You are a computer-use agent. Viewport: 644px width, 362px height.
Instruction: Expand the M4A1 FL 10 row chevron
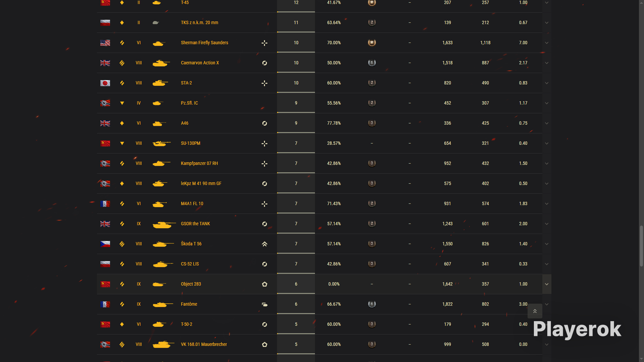tap(547, 204)
